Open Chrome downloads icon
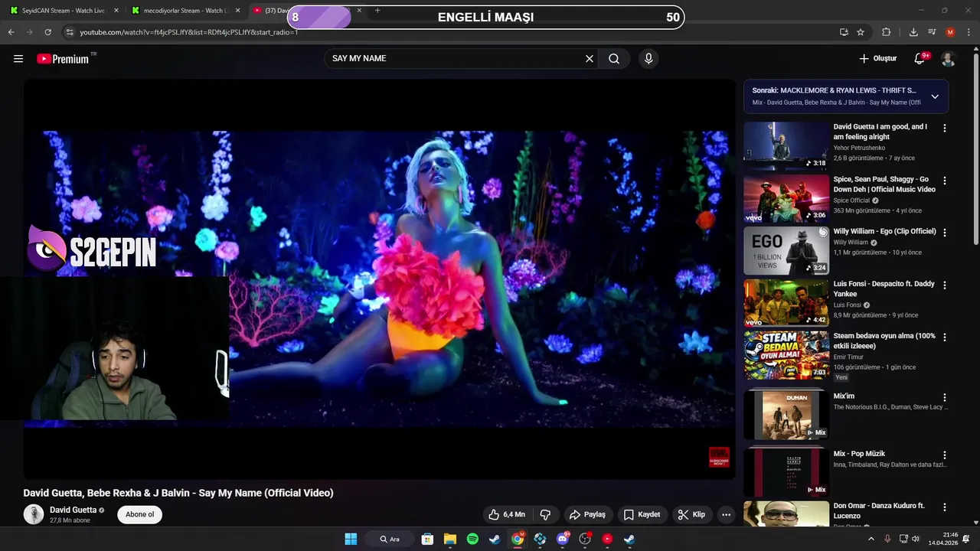The height and width of the screenshot is (551, 980). coord(913,32)
